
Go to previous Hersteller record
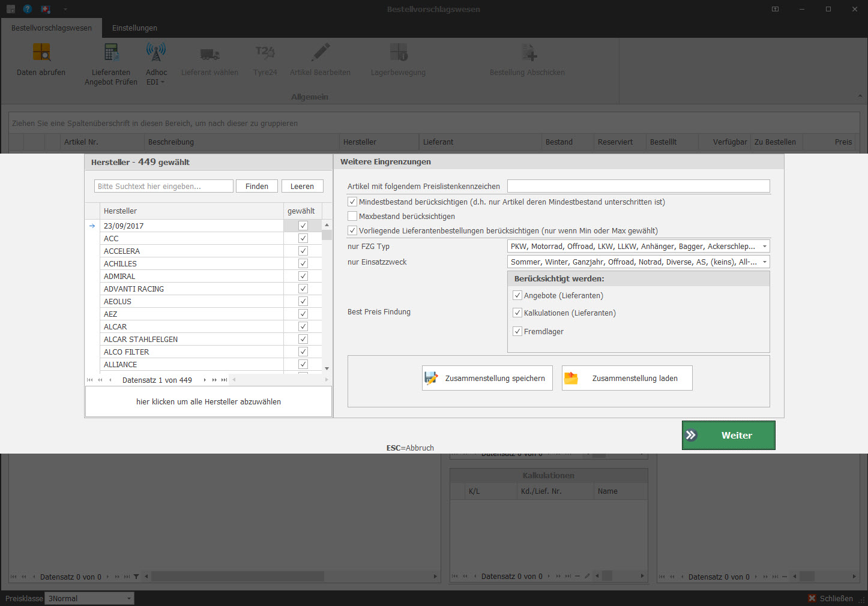click(110, 380)
